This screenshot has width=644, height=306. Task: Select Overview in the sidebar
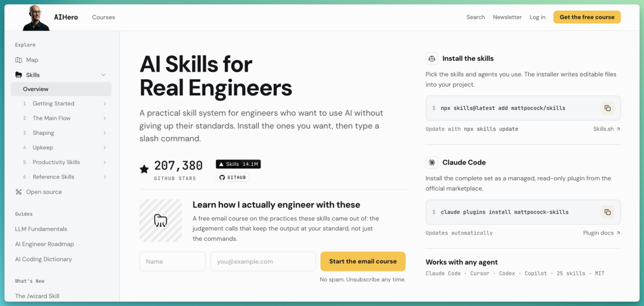coord(61,89)
